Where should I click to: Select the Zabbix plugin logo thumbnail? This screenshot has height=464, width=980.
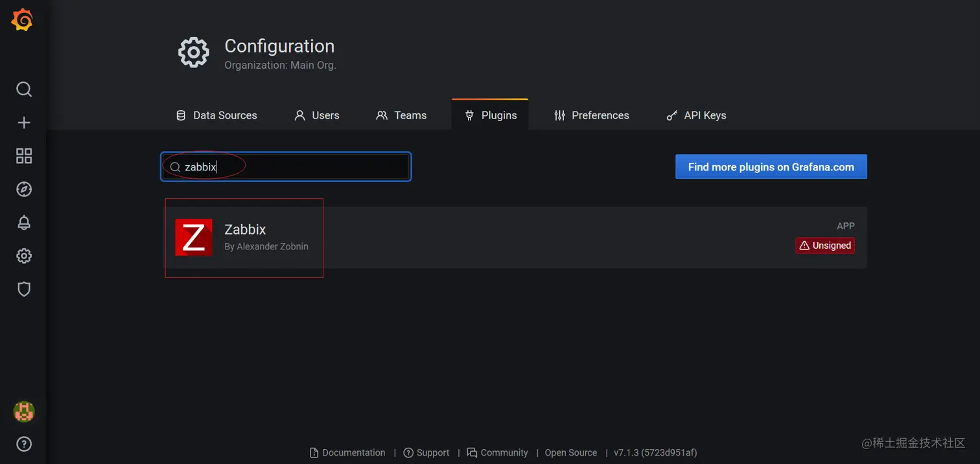[x=193, y=237]
